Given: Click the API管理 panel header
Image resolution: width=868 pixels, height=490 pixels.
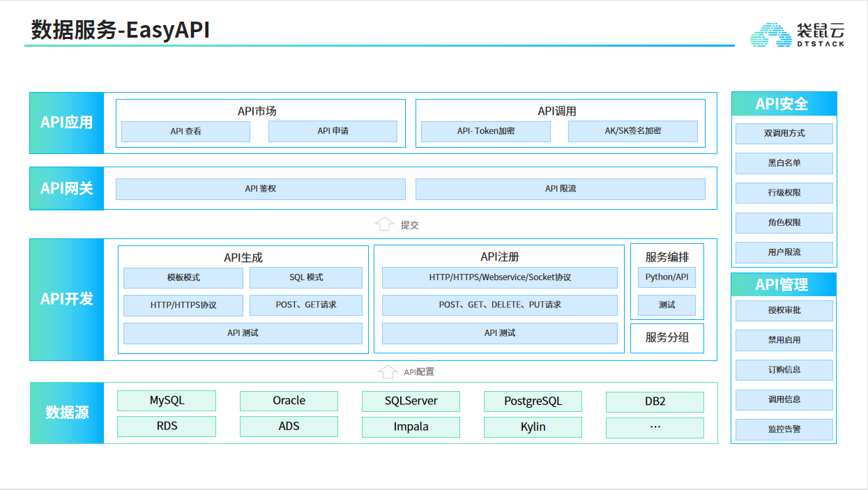Looking at the screenshot, I should (784, 284).
